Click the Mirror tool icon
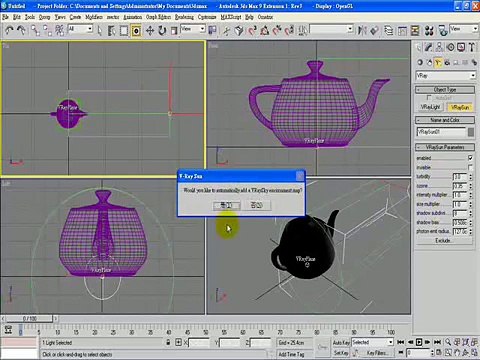480x360 pixels. tap(362, 31)
